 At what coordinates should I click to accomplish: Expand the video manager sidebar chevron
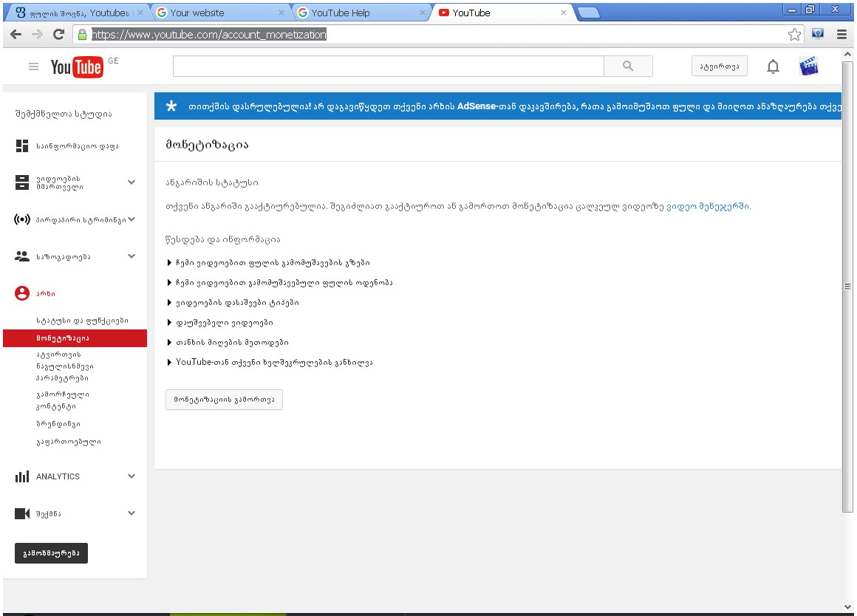tap(132, 182)
